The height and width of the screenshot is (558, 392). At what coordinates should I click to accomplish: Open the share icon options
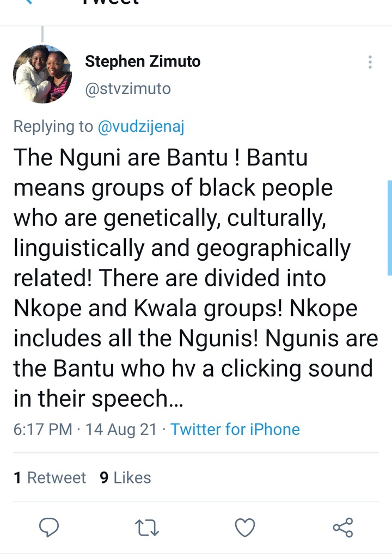tap(343, 528)
